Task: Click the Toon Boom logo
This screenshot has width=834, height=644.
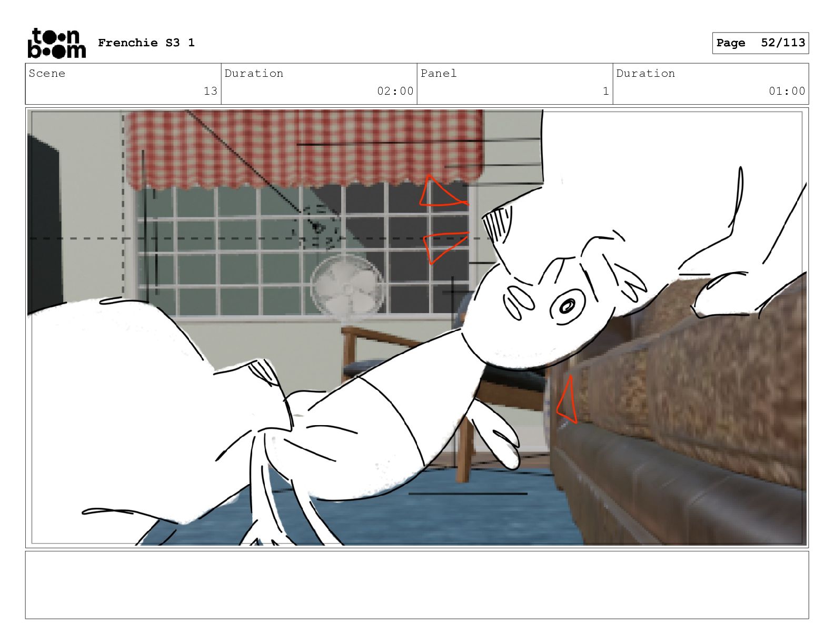Action: (x=56, y=43)
